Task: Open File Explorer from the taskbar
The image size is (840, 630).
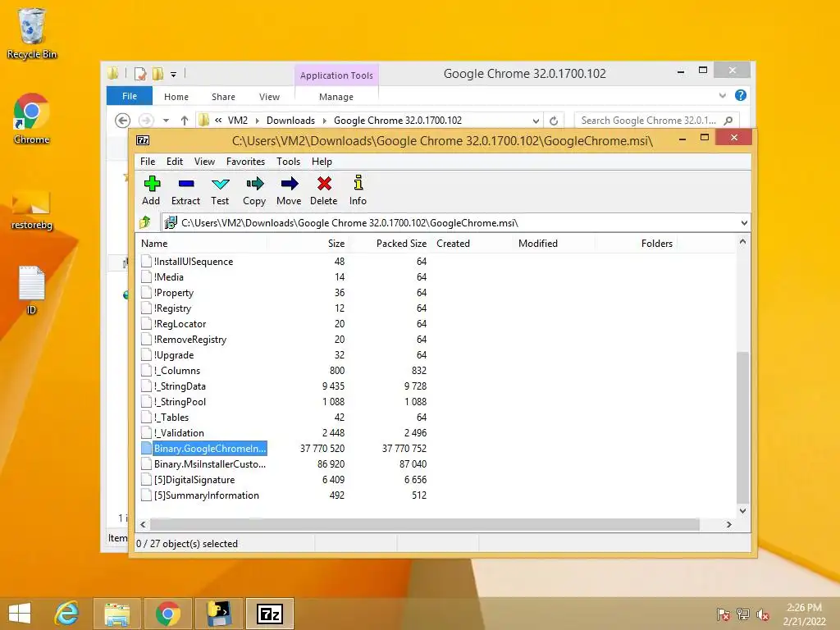Action: point(117,614)
